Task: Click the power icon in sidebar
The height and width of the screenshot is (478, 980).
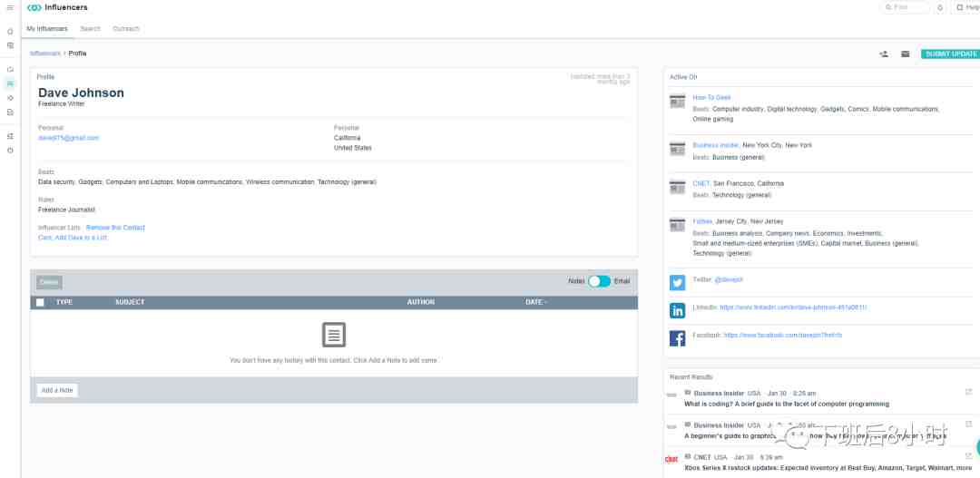Action: [x=10, y=151]
